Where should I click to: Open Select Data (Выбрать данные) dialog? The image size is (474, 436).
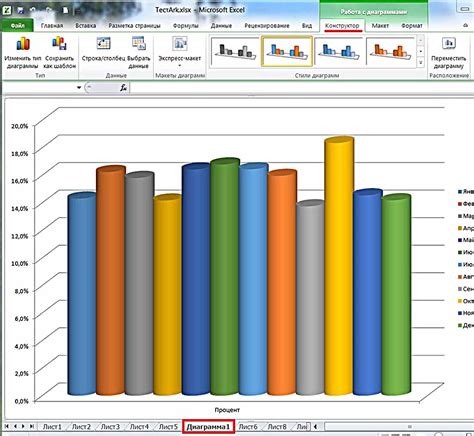139,53
